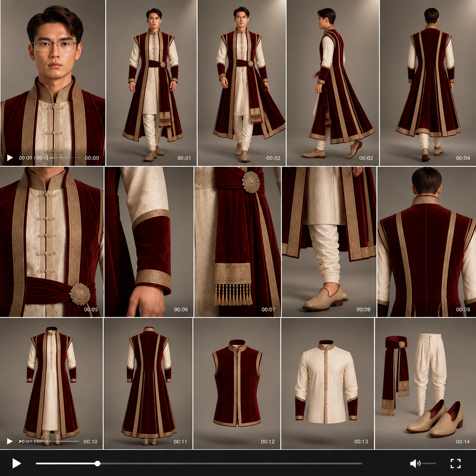476x476 pixels.
Task: Select the sash tassel close-up thumbnail at 00:07
Action: point(237,242)
